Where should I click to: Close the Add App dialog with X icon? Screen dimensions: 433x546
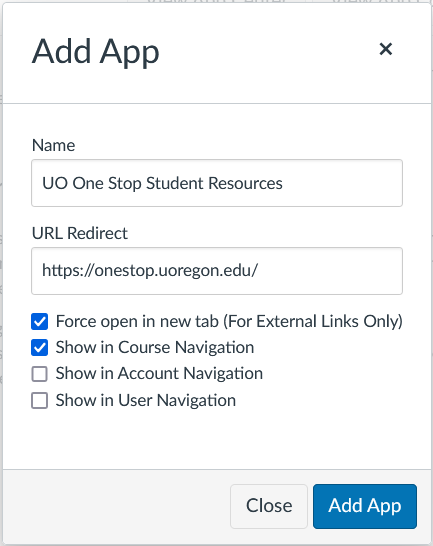tap(386, 49)
